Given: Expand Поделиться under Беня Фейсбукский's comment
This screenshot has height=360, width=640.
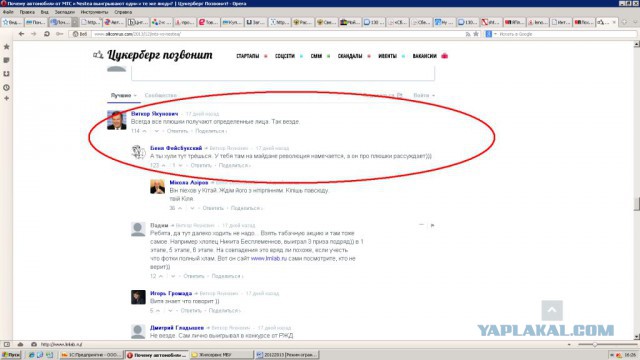Looking at the screenshot, I should tap(234, 165).
